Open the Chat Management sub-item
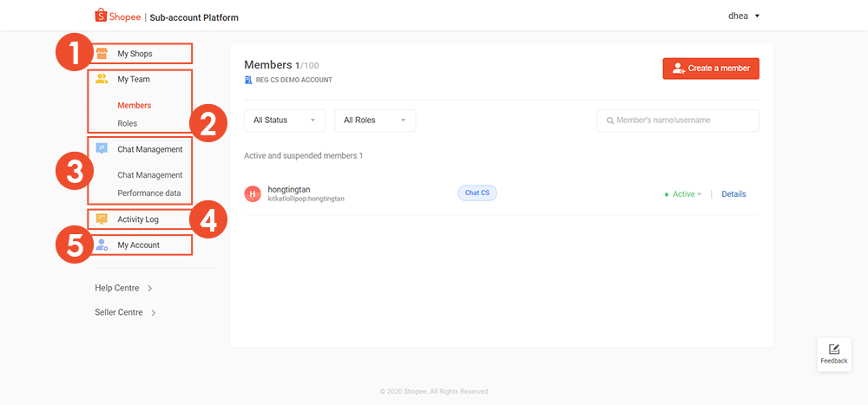 [150, 175]
